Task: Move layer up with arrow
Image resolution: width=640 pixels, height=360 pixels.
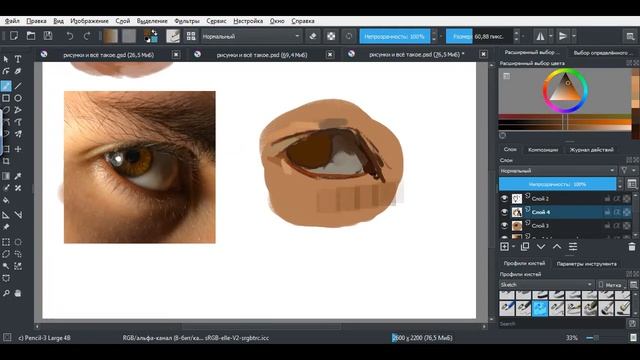Action: (557, 247)
